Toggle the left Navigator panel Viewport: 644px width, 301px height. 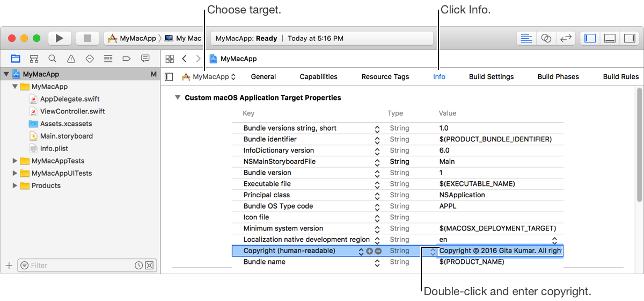pyautogui.click(x=590, y=38)
